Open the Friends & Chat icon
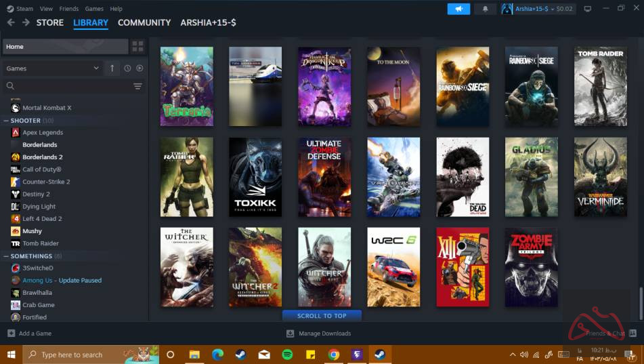This screenshot has width=644, height=364. pos(632,333)
